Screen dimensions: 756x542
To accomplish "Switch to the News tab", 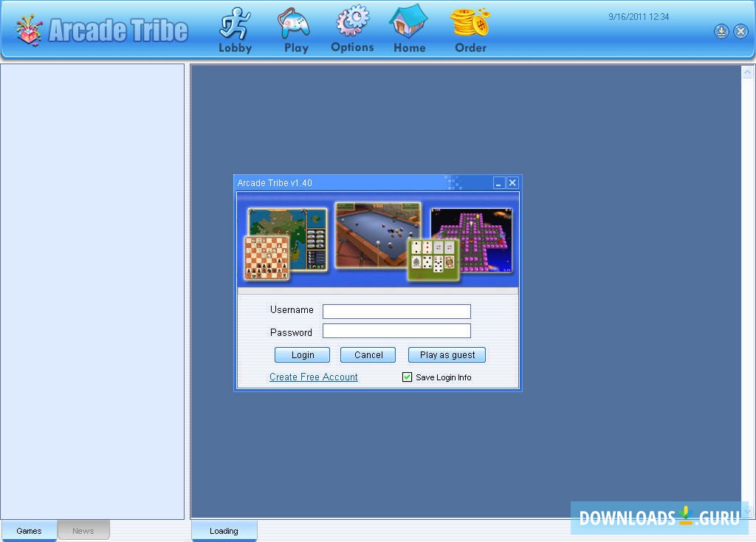I will click(83, 530).
